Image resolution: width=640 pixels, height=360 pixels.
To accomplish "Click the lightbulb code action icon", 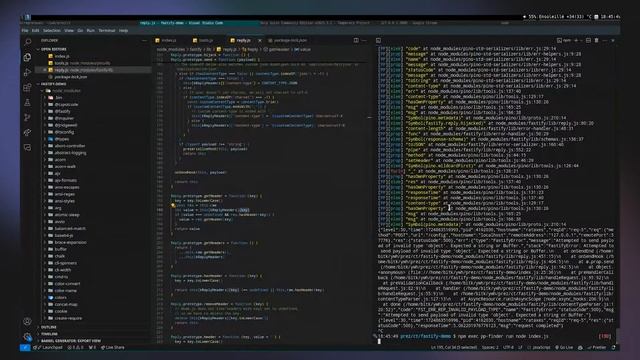I will click(173, 205).
